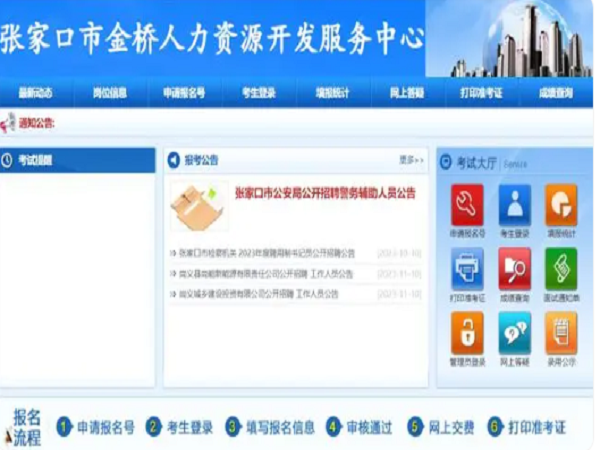Open the blue 考生登录 person icon
The height and width of the screenshot is (450, 600).
click(514, 205)
